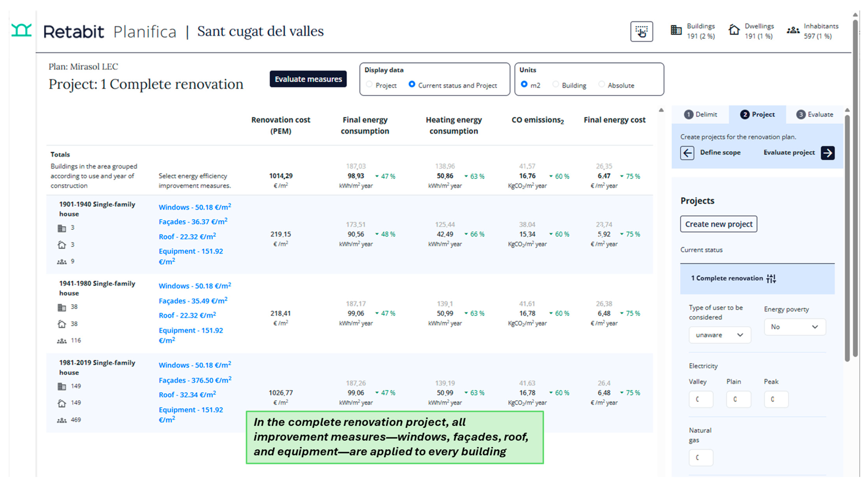Image resolution: width=868 pixels, height=485 pixels.
Task: Click the Define scope back arrow
Action: [687, 153]
